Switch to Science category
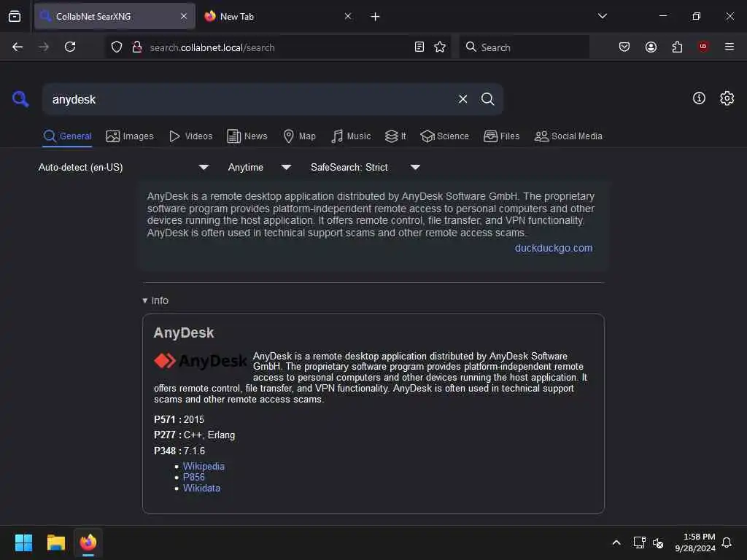The height and width of the screenshot is (560, 747). pyautogui.click(x=444, y=136)
